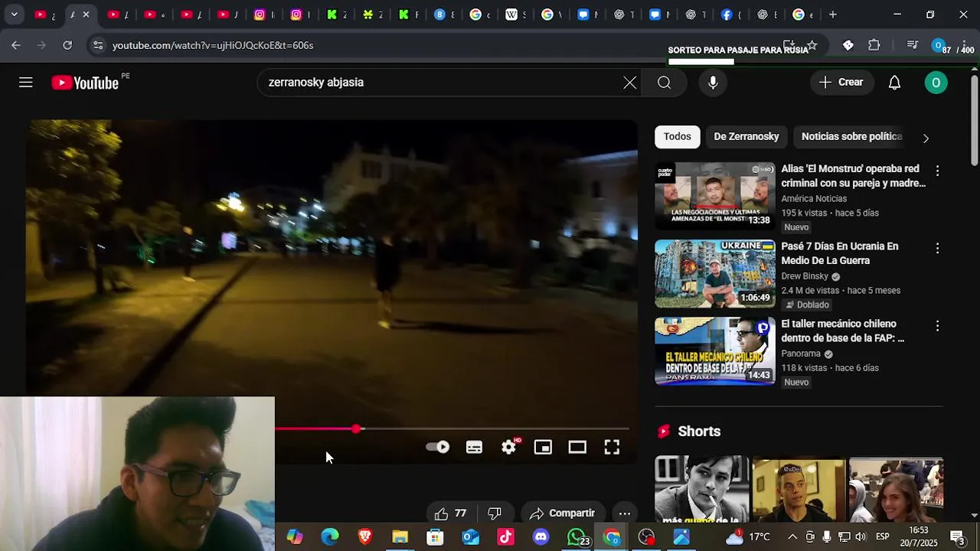This screenshot has height=551, width=980.
Task: Open File Explorer from taskbar
Action: (400, 537)
